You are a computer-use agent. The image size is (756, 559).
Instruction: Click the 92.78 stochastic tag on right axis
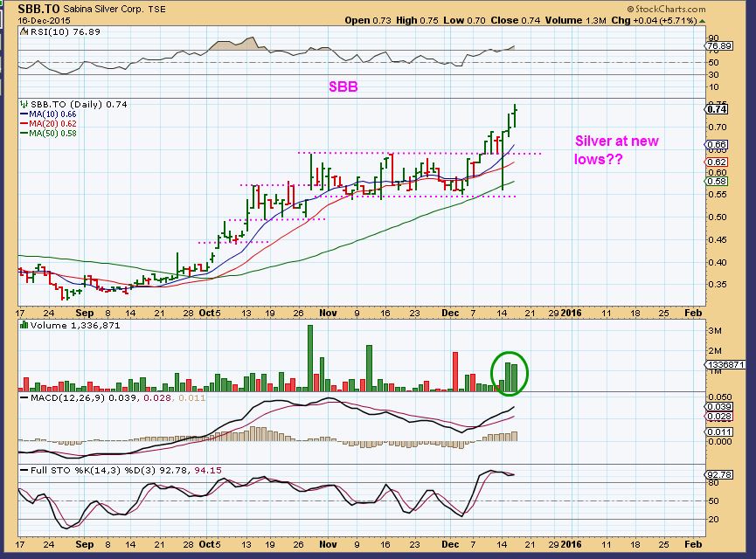click(719, 474)
